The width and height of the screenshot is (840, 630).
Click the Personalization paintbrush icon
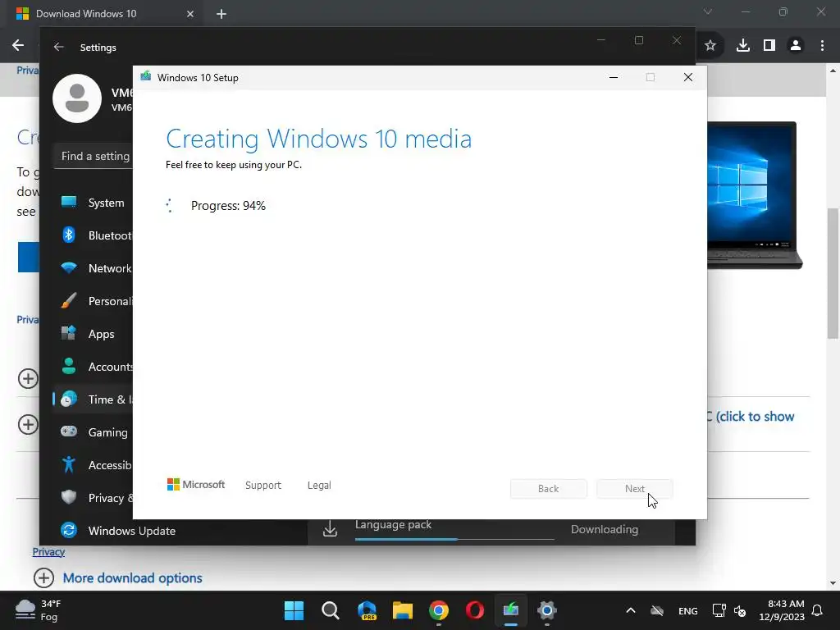pos(69,300)
